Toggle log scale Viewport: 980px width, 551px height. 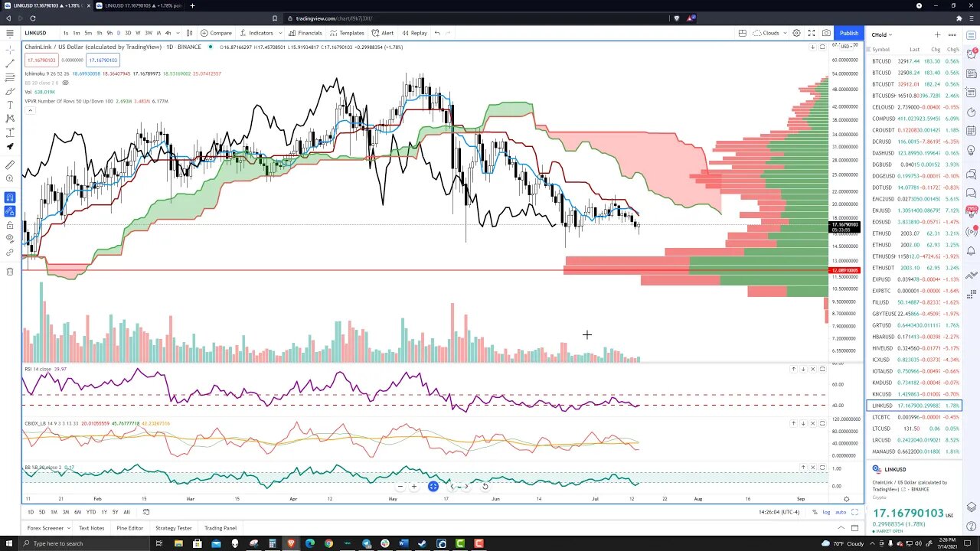826,512
